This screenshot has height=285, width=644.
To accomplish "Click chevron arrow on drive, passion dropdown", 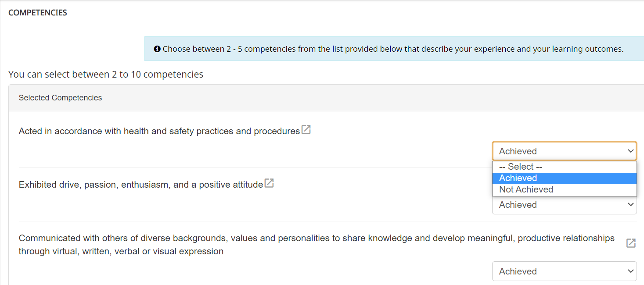I will tap(631, 205).
